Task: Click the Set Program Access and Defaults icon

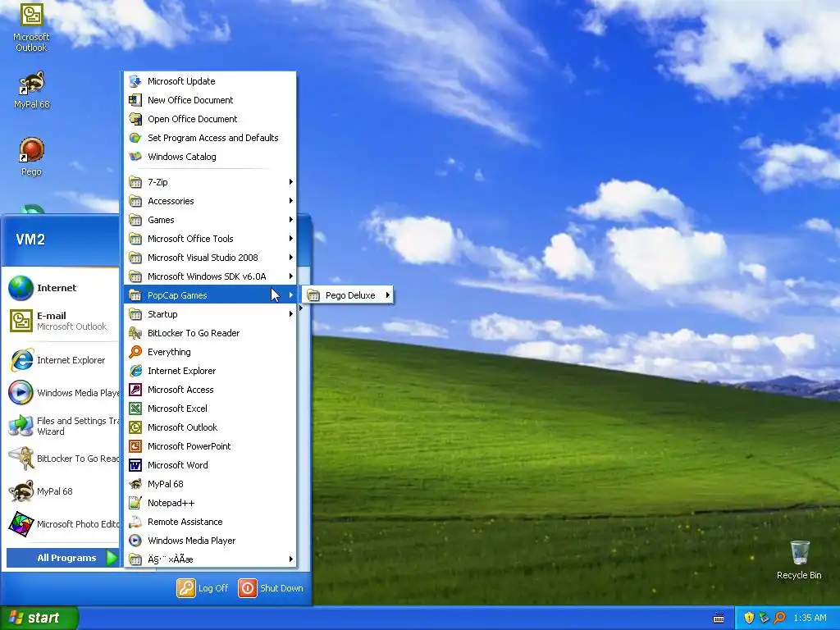Action: (135, 138)
